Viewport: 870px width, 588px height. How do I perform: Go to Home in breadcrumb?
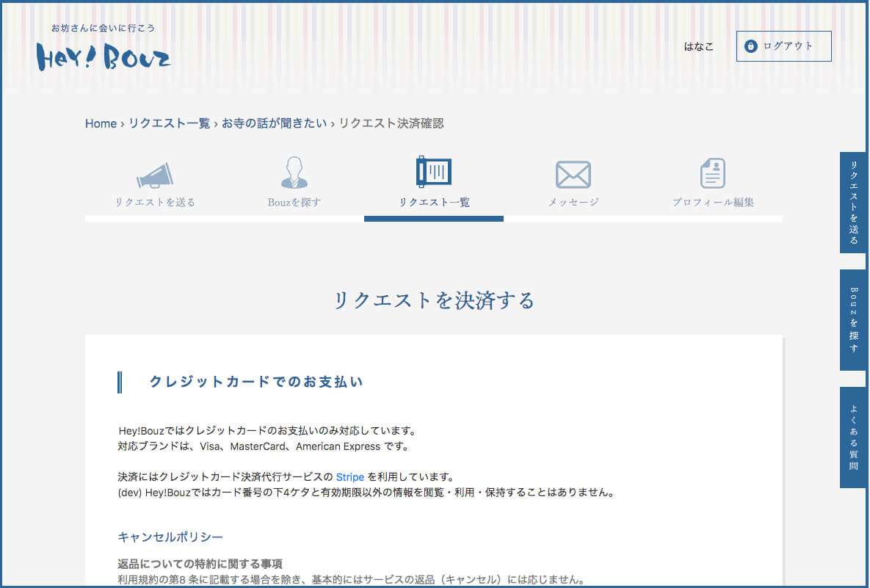tap(101, 123)
